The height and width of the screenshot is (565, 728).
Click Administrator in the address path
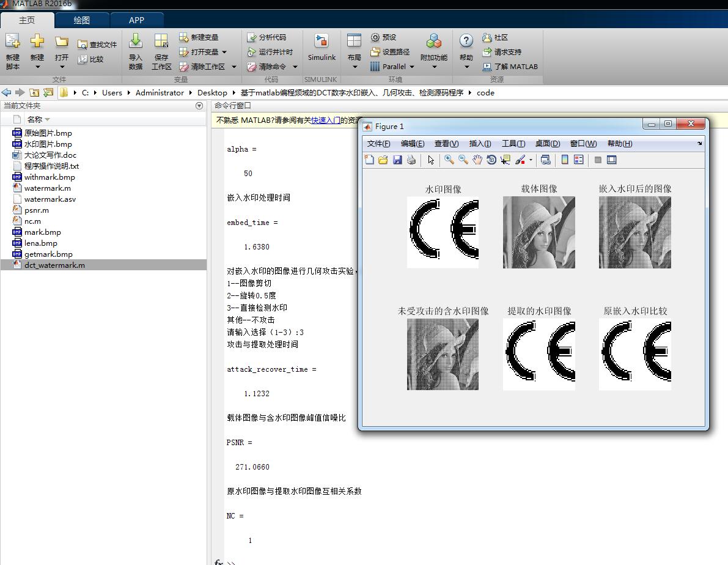pos(160,92)
